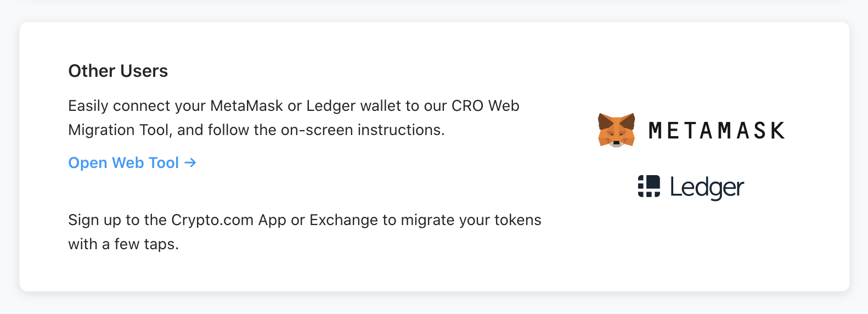
Task: Click the arrow beside Open Web Tool
Action: [190, 162]
